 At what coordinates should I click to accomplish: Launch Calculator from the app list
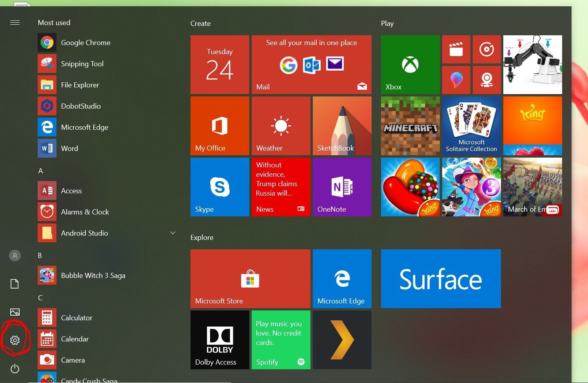tap(106, 318)
